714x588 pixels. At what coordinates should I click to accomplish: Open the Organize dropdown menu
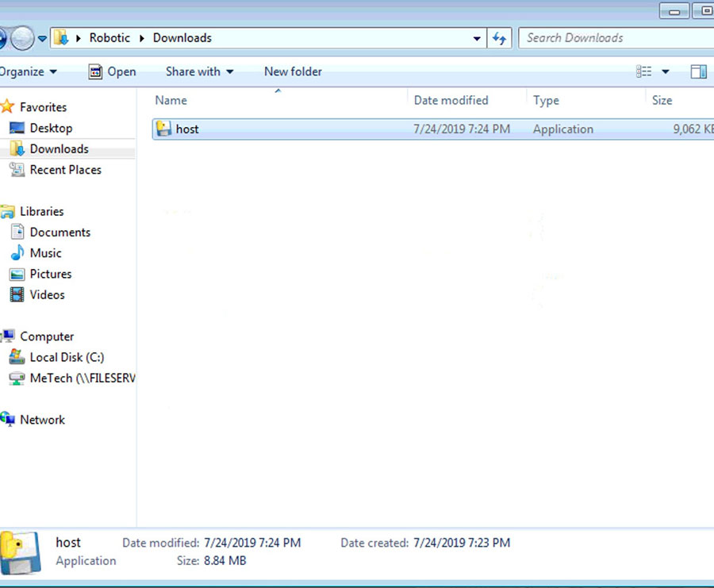(x=29, y=71)
